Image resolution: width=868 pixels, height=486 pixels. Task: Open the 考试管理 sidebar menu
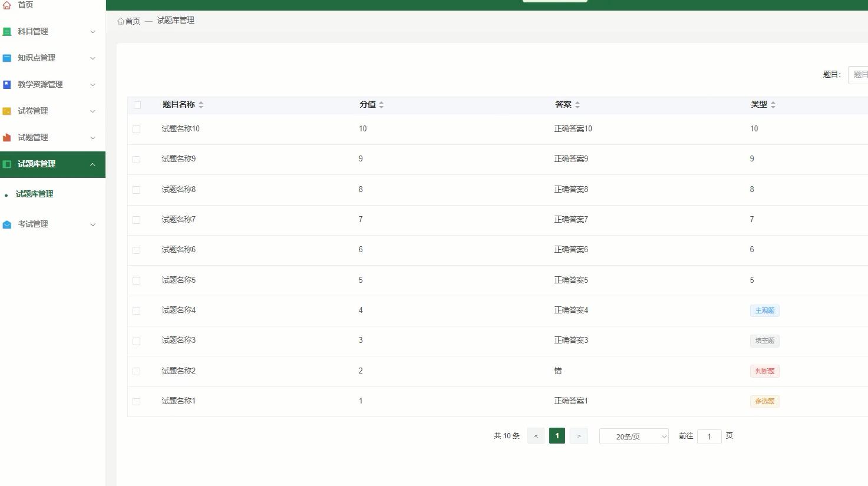52,224
